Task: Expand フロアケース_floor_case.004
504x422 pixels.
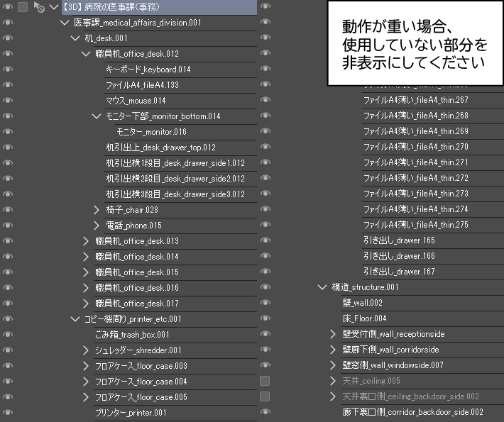Action: [x=85, y=381]
